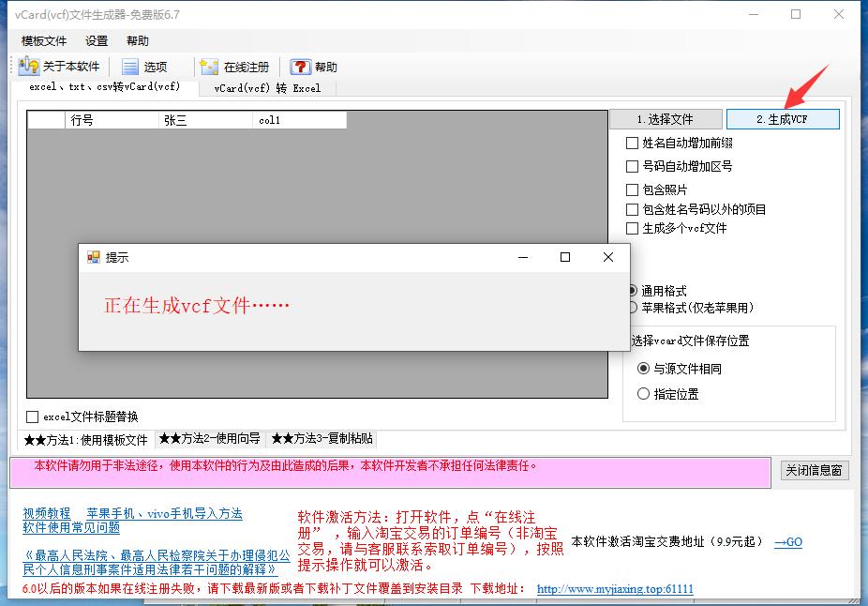Select 指定位置 radio button

[643, 394]
